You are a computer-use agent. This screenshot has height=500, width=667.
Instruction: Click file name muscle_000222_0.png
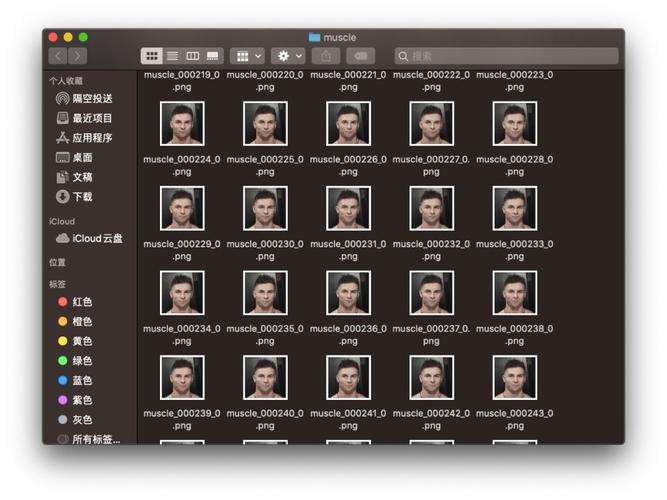tap(432, 81)
